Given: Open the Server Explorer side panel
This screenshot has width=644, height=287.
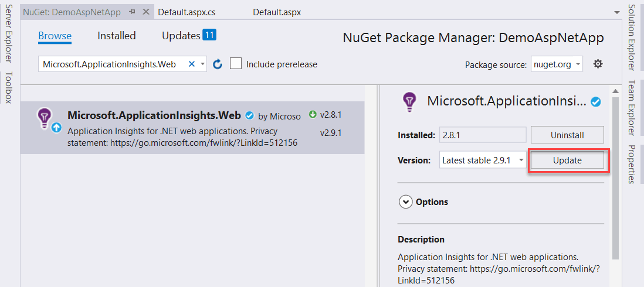Looking at the screenshot, I should 8,33.
